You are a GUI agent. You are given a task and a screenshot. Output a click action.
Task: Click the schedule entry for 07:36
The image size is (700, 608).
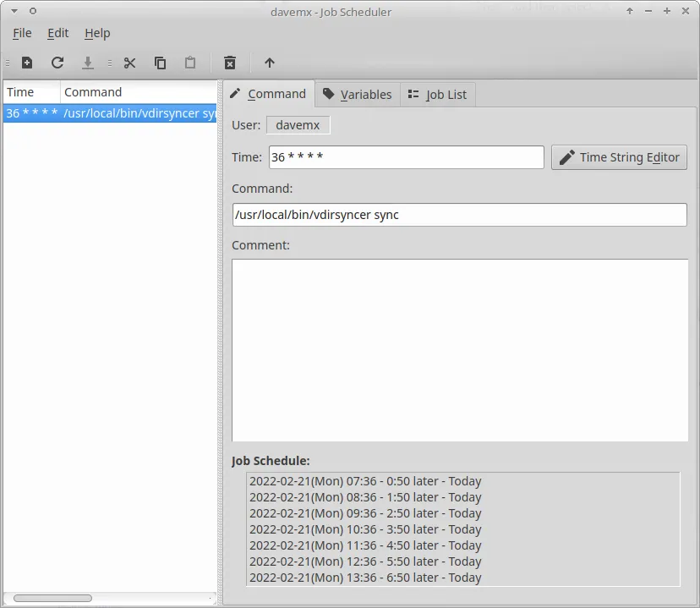(365, 481)
